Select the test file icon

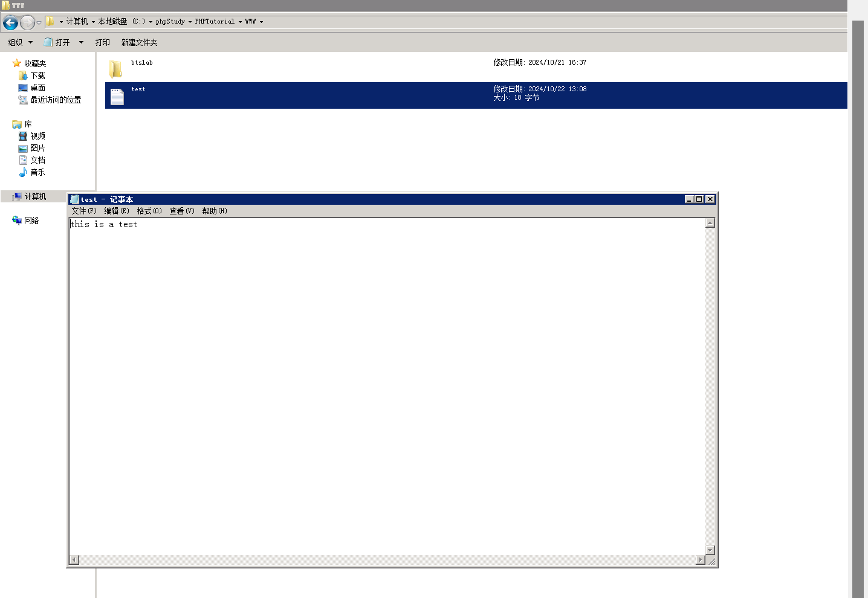(117, 96)
